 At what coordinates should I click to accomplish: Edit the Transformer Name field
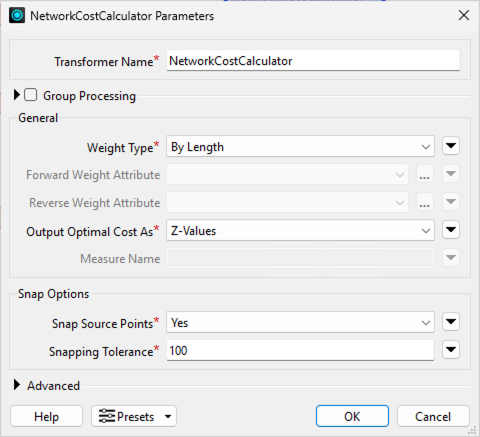tap(313, 61)
